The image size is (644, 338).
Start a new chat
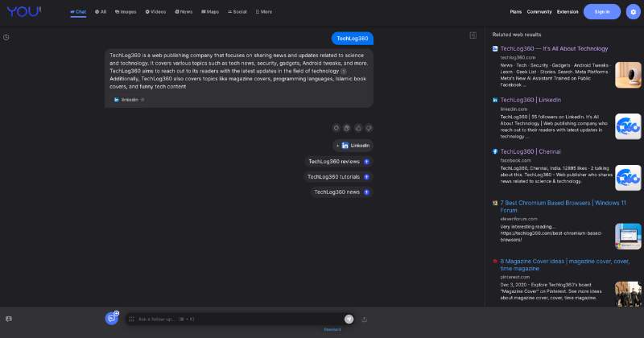click(x=112, y=319)
